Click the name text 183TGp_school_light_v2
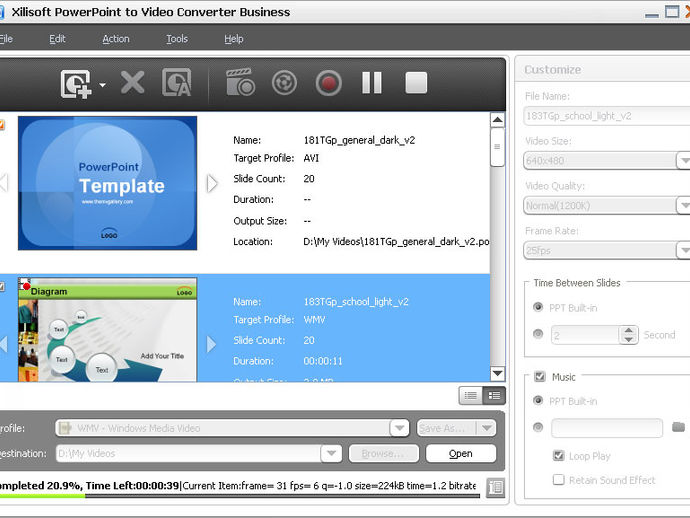The width and height of the screenshot is (690, 518). 356,302
